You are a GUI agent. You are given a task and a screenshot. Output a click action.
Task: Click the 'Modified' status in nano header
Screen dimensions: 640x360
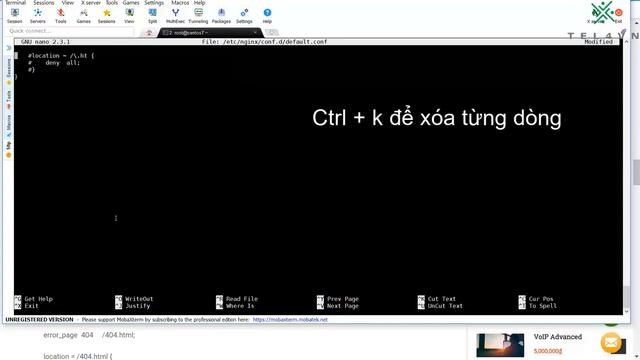point(598,42)
